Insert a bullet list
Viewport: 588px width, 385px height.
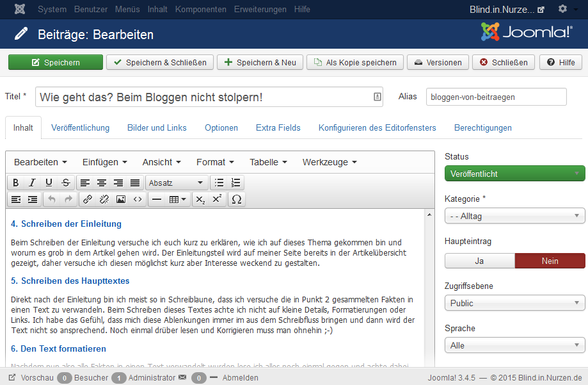tap(219, 183)
